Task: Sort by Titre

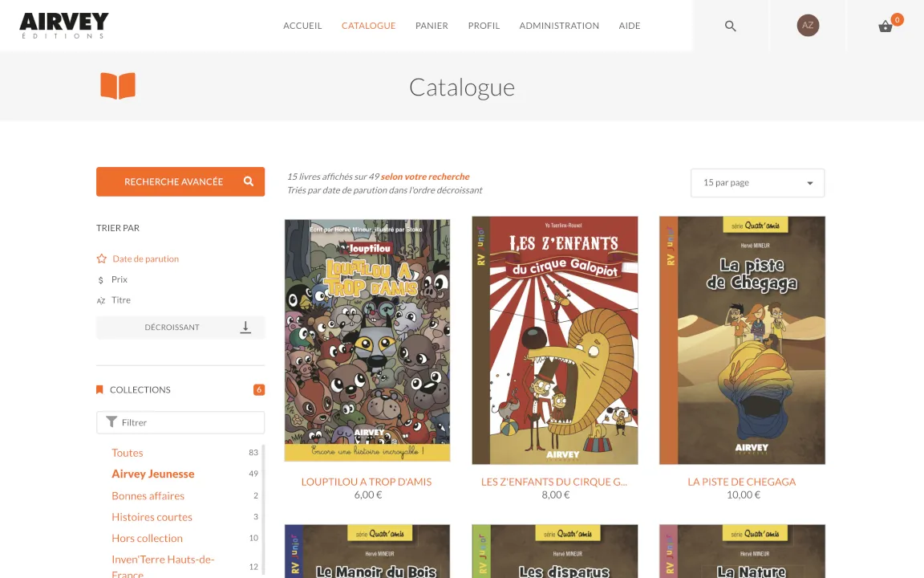Action: (x=121, y=299)
